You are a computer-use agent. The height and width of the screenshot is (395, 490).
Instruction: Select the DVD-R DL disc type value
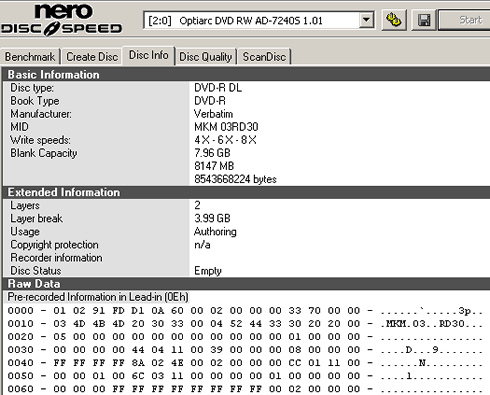pos(218,88)
